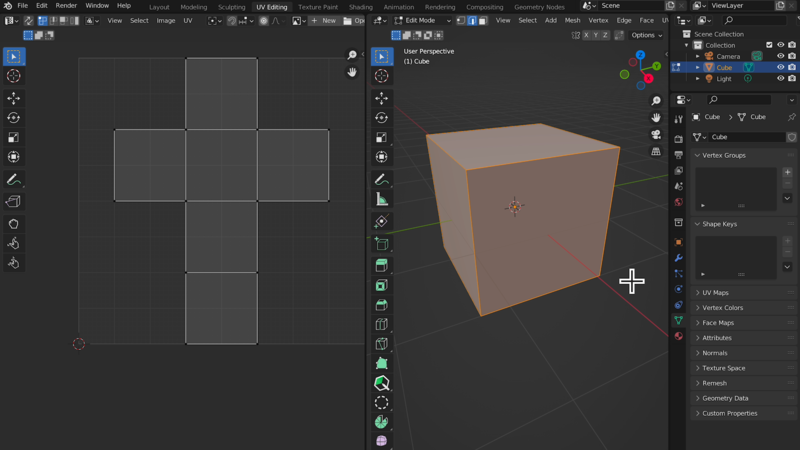Select the Bevel tool

(x=382, y=305)
